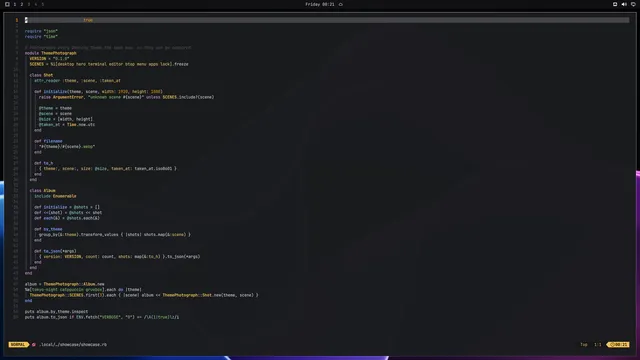Click the showcase.rb file path in status line
Image resolution: width=640 pixels, height=360 pixels.
pyautogui.click(x=73, y=344)
